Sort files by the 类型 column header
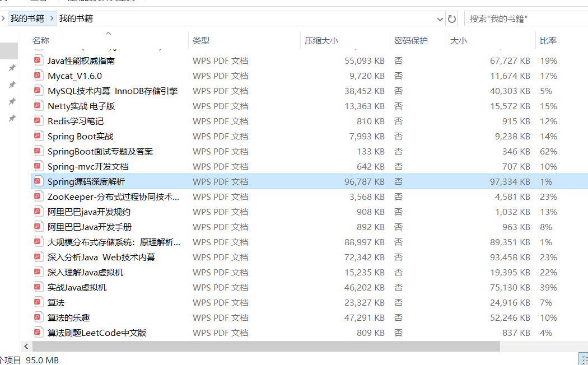Image resolution: width=588 pixels, height=365 pixels. (x=201, y=40)
